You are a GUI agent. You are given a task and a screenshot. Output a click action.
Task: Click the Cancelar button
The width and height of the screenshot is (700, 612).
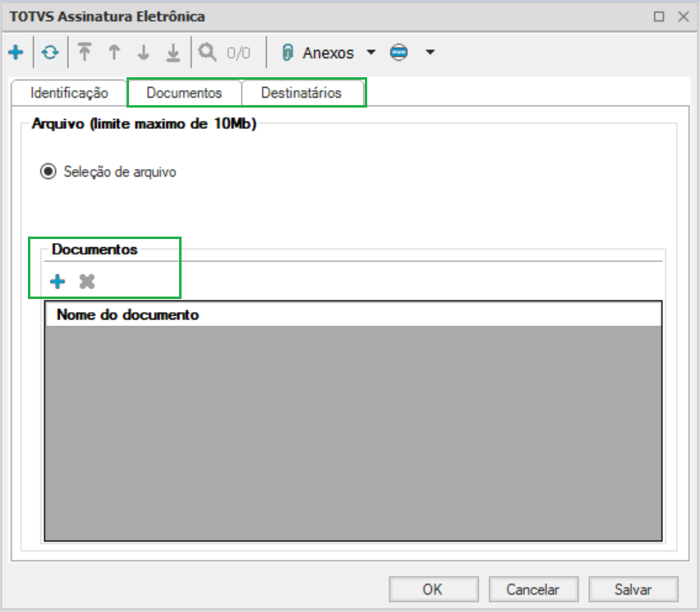coord(533,589)
